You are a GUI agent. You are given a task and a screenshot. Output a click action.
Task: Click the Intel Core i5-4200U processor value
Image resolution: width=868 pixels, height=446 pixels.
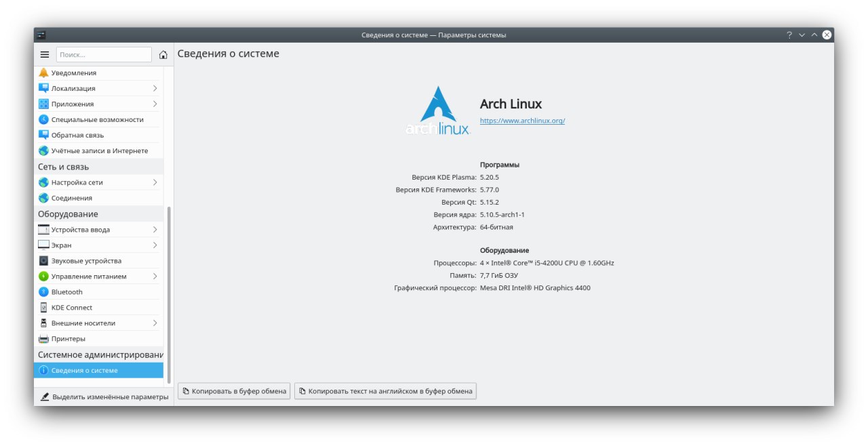click(x=547, y=263)
